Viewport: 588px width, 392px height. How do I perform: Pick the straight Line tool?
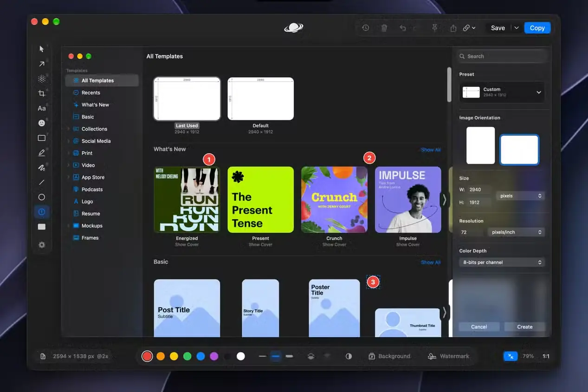pyautogui.click(x=42, y=183)
